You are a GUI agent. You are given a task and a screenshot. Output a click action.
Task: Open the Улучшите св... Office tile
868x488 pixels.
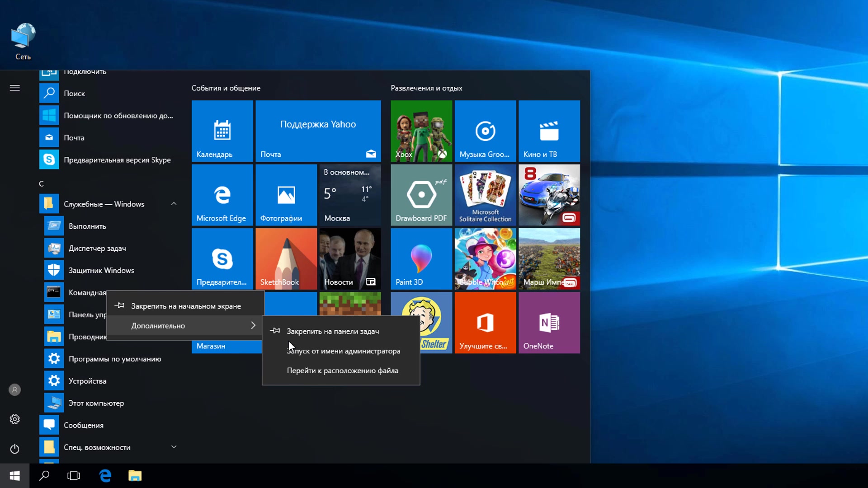click(x=485, y=323)
